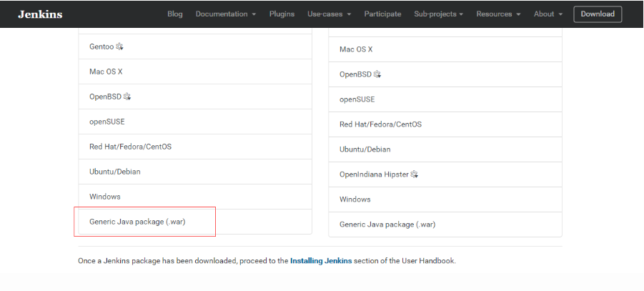Viewport: 644px width, 291px height.
Task: Expand the Sub-projects dropdown menu
Action: pyautogui.click(x=439, y=14)
